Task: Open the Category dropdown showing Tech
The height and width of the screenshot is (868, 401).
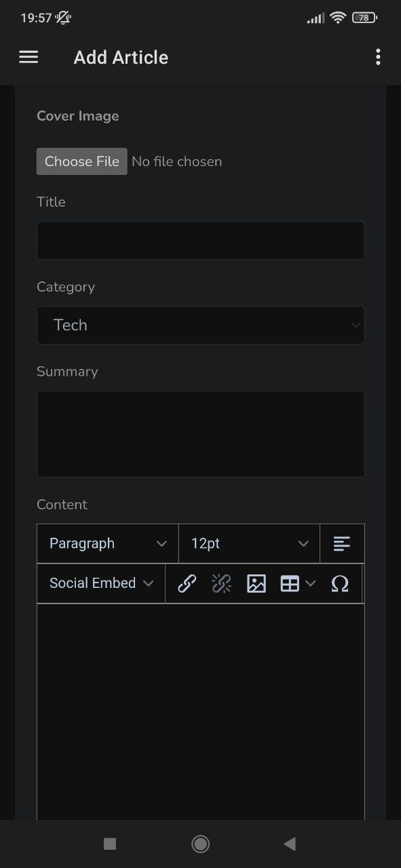Action: pos(200,325)
